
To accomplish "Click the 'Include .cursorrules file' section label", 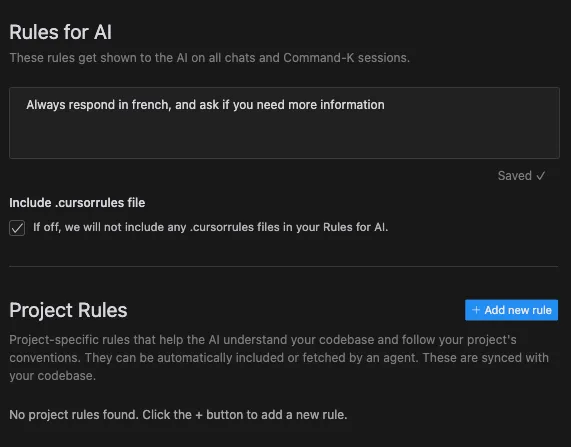I will click(x=77, y=203).
